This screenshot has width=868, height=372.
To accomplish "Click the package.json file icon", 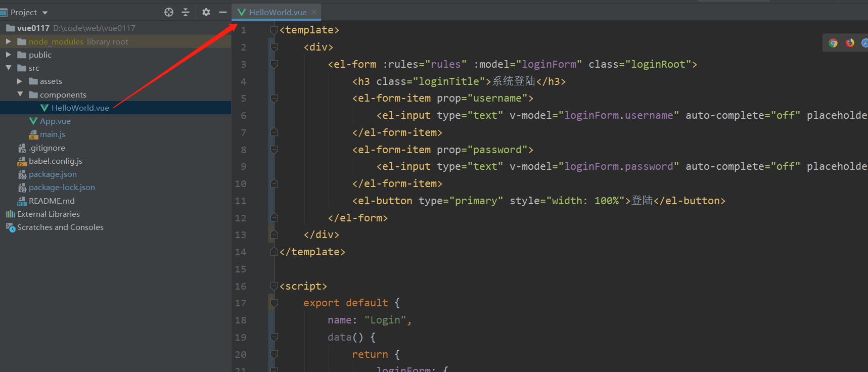I will point(22,174).
